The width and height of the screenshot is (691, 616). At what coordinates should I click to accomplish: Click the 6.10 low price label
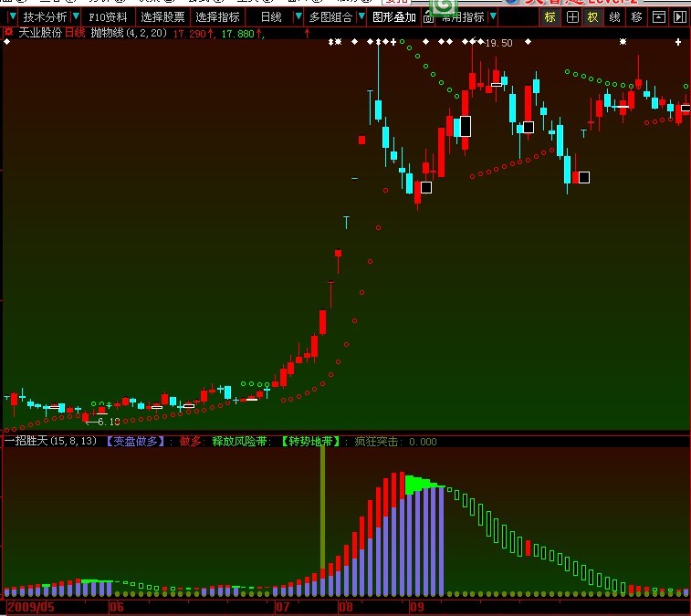[x=109, y=422]
